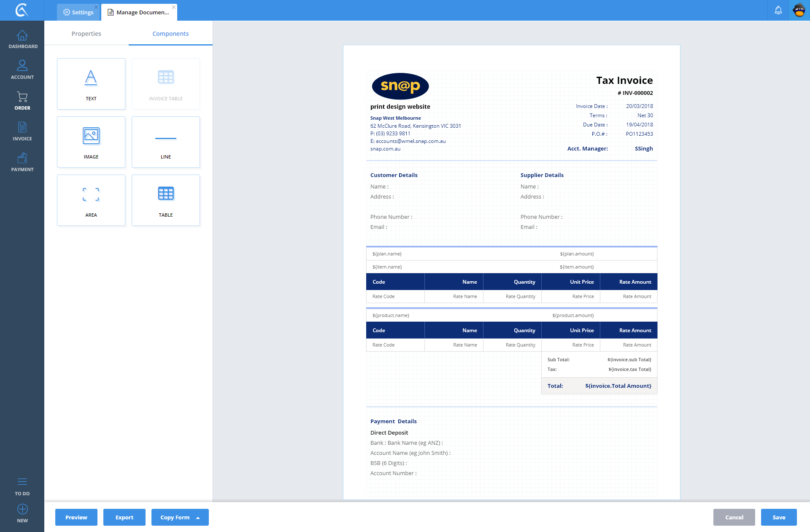Close the Manage Document tab
The image size is (810, 532).
click(174, 7)
